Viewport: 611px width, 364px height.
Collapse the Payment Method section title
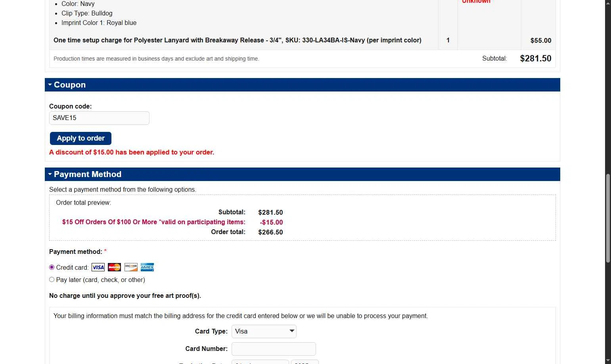tap(88, 174)
